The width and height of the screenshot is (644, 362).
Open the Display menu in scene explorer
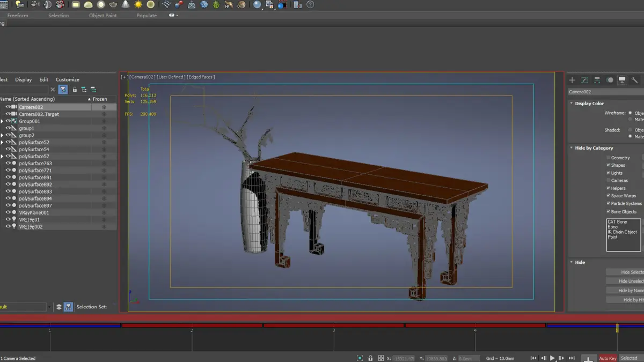[x=23, y=79]
